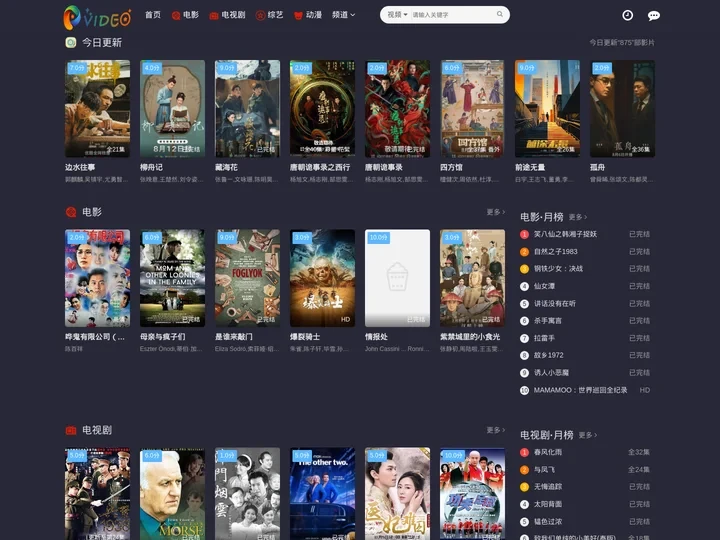Open the 四方馆 poster
The height and width of the screenshot is (540, 720).
click(x=472, y=108)
